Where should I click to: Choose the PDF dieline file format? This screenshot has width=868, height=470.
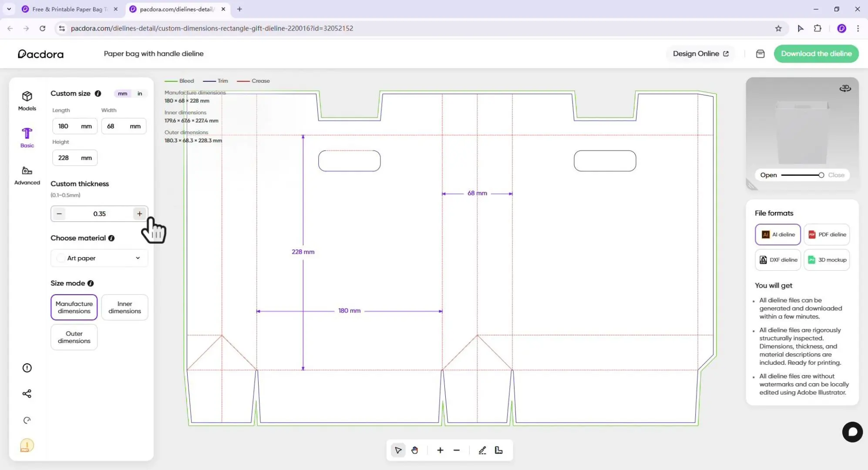coord(827,235)
